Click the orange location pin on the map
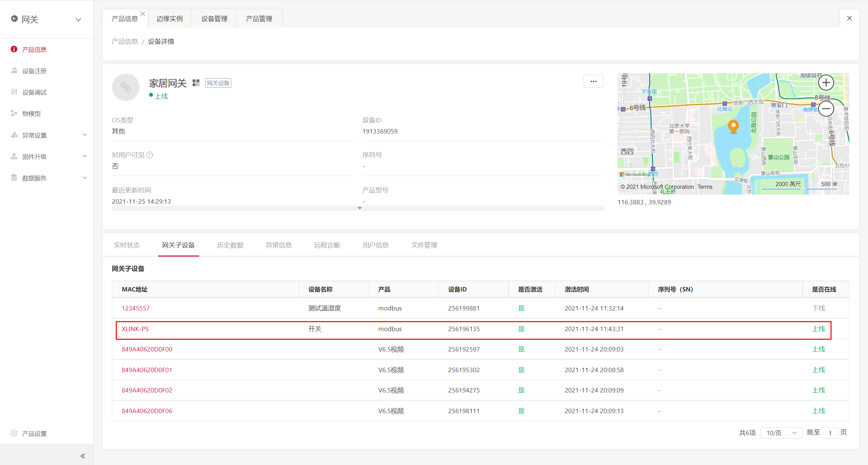 (733, 126)
